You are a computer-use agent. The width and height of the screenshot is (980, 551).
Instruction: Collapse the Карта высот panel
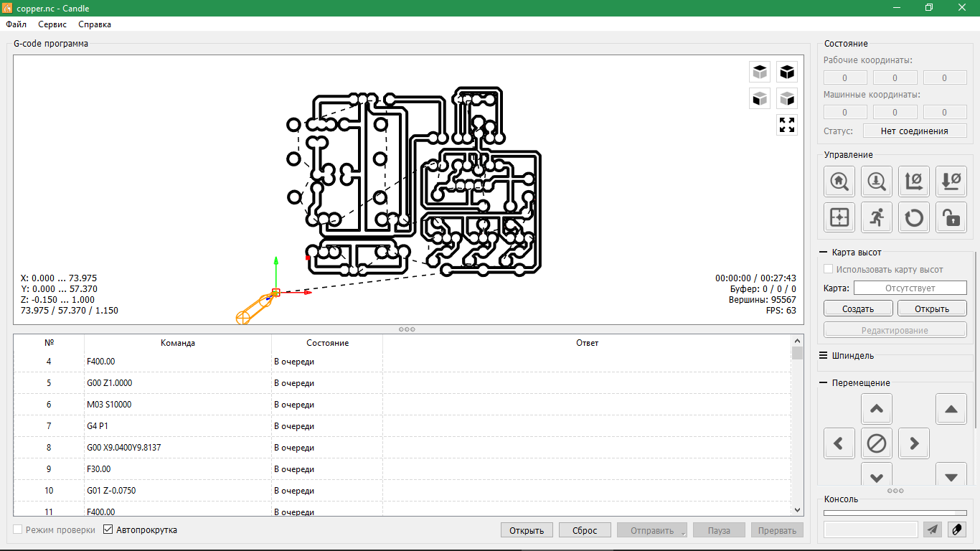(823, 253)
